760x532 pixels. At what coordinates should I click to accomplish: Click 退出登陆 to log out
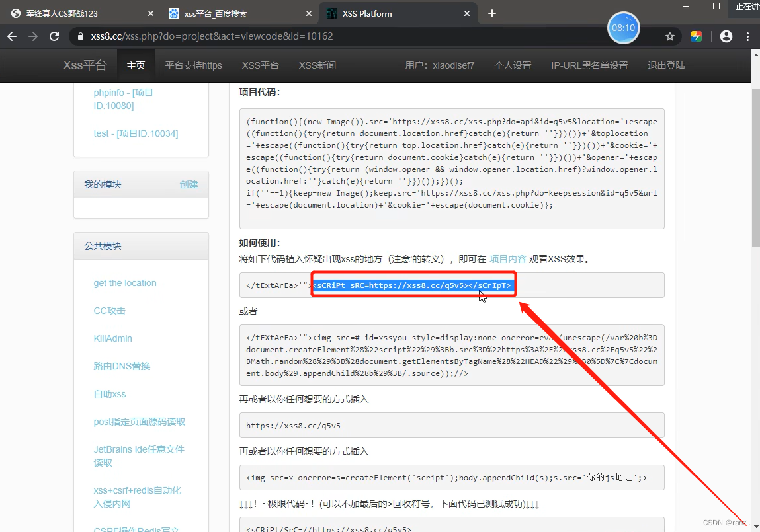(x=667, y=65)
